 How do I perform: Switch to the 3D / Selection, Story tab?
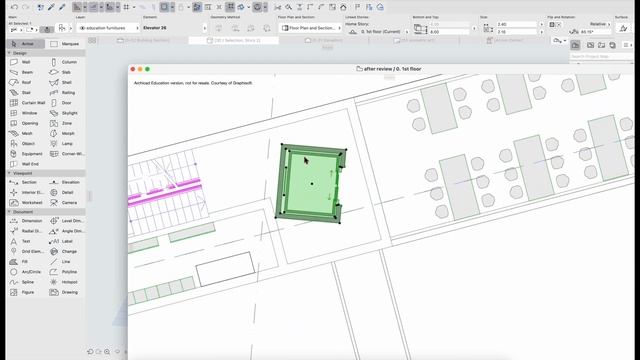[x=233, y=40]
